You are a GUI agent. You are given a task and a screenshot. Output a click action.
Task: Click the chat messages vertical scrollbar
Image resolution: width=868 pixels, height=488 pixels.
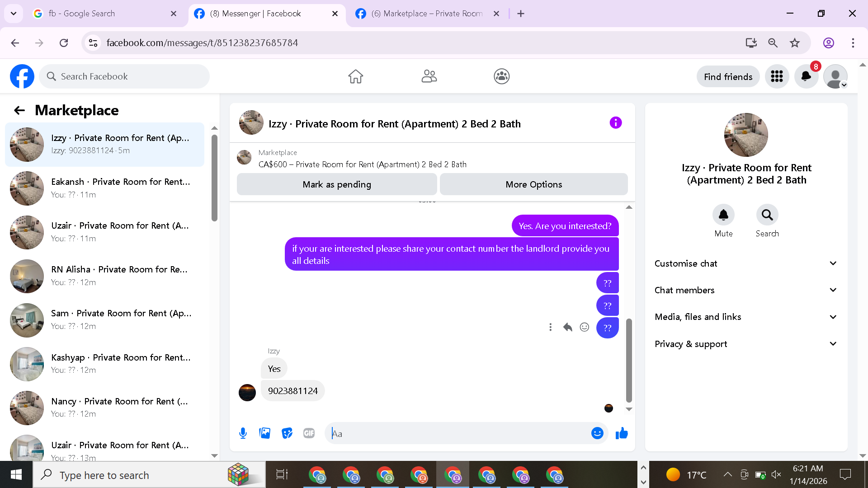[x=629, y=360]
